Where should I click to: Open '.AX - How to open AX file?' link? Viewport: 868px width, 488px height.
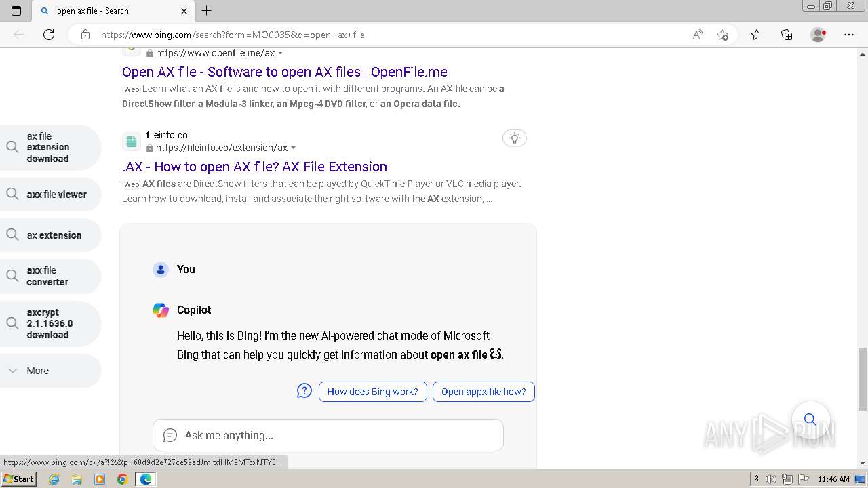coord(254,167)
